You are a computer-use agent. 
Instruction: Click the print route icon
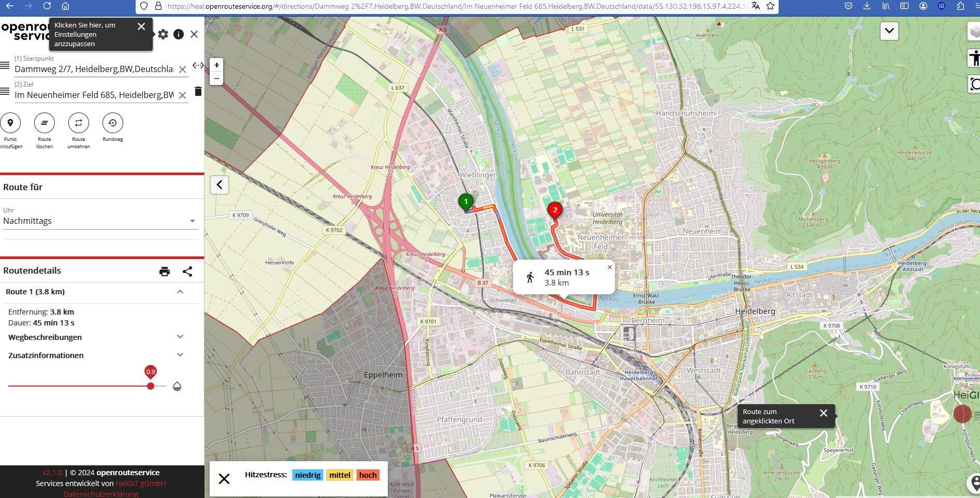165,272
